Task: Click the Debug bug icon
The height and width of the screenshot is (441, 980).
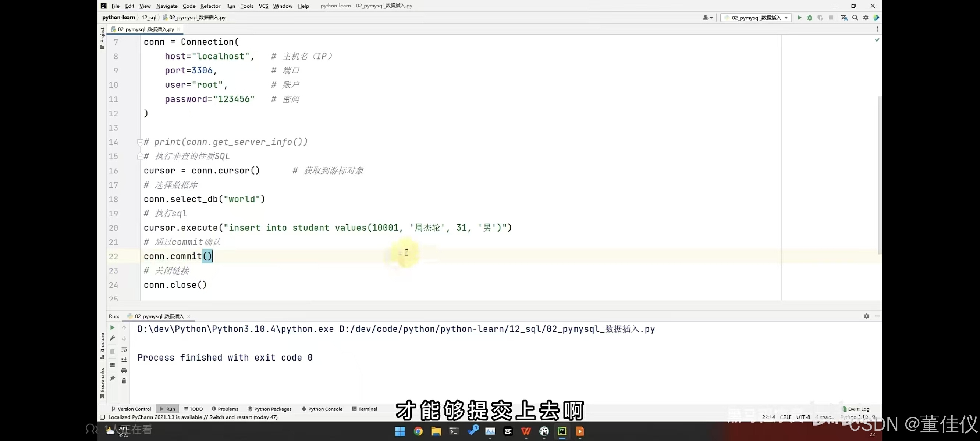Action: [810, 18]
